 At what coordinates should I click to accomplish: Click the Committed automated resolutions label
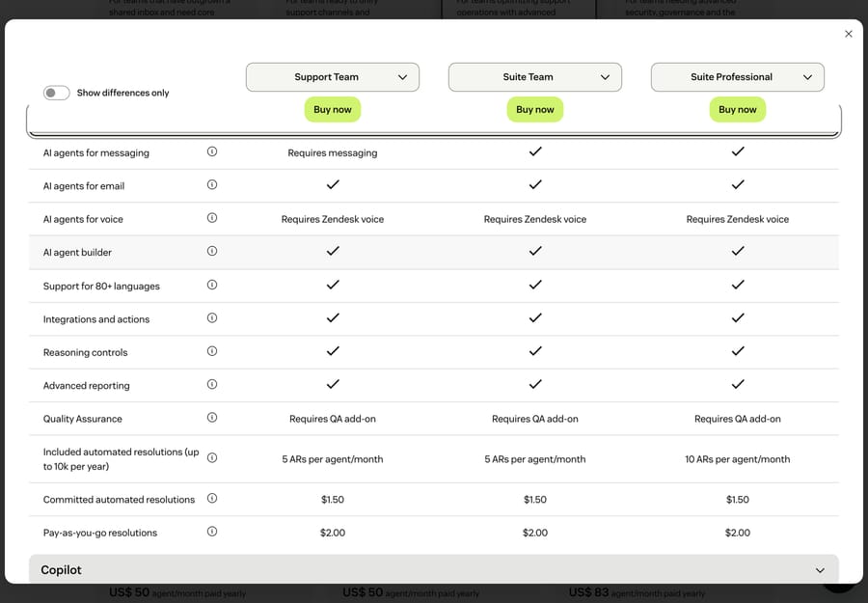pyautogui.click(x=119, y=500)
